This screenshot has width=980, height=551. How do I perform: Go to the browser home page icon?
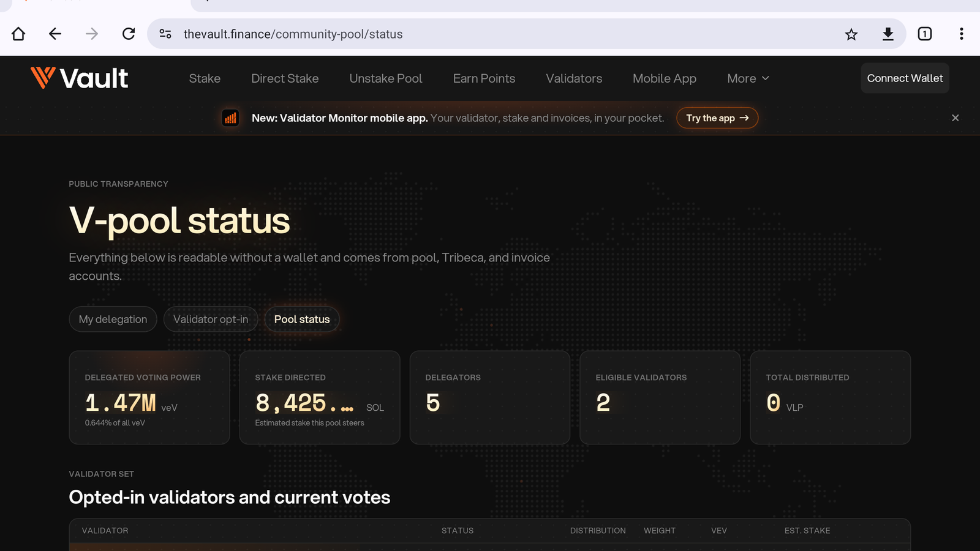tap(18, 34)
